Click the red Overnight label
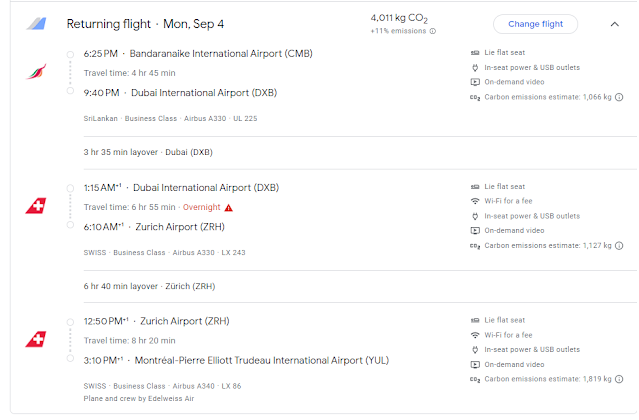This screenshot has height=420, width=639. (x=199, y=207)
